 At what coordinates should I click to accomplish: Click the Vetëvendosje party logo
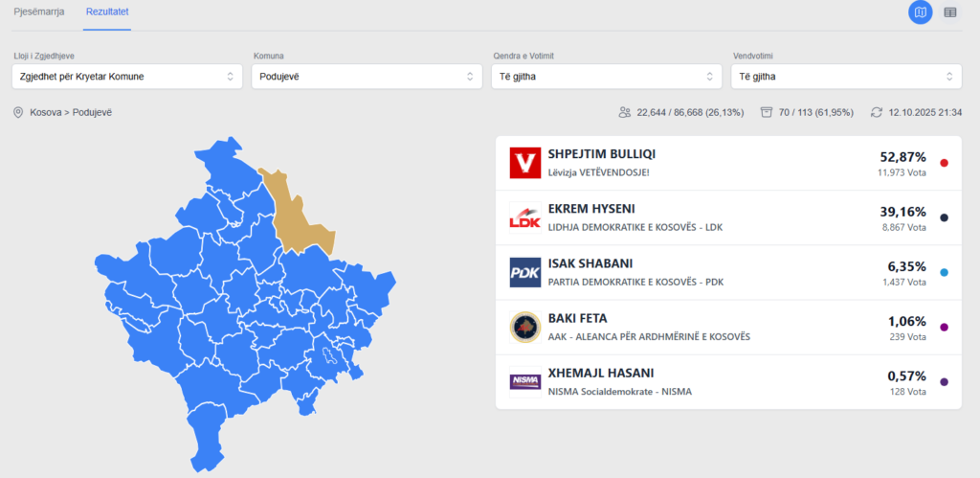524,163
